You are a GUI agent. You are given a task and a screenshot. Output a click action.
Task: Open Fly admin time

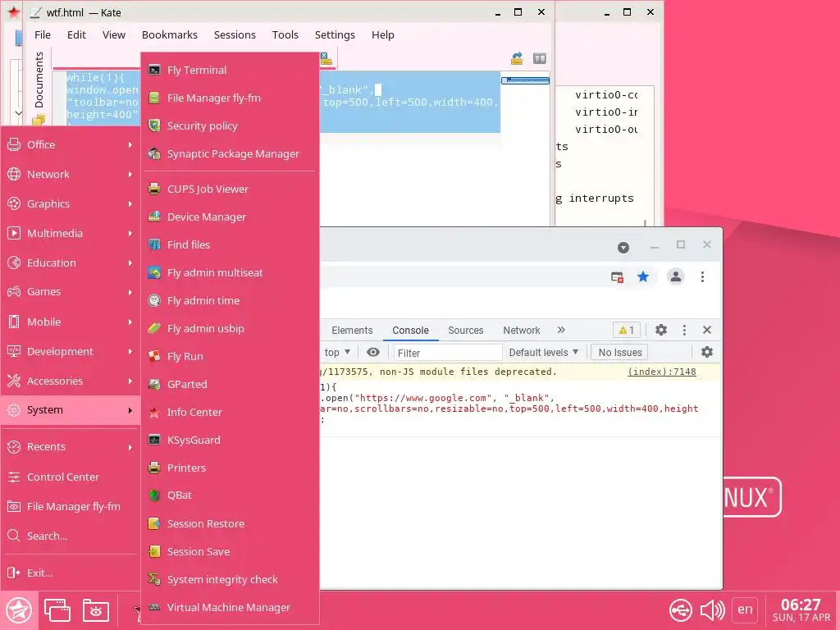[231, 300]
